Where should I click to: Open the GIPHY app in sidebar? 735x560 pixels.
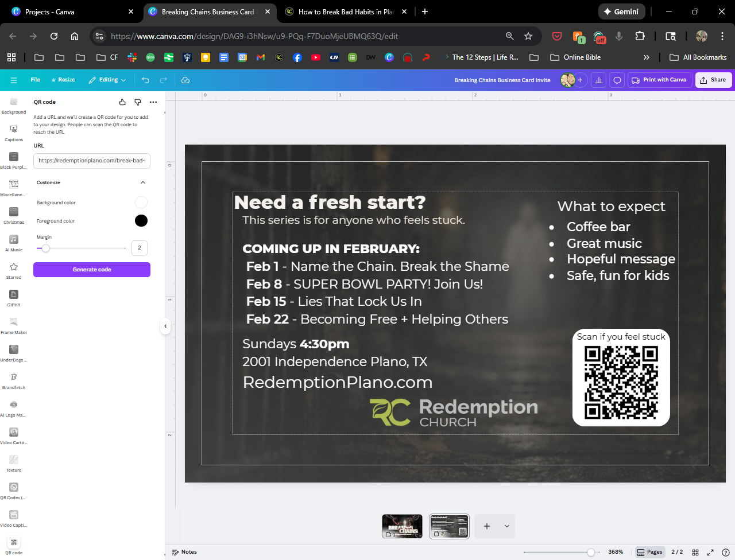[14, 297]
